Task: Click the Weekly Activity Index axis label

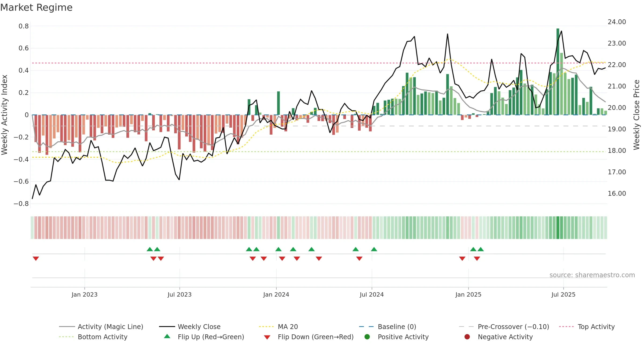Action: pyautogui.click(x=4, y=115)
